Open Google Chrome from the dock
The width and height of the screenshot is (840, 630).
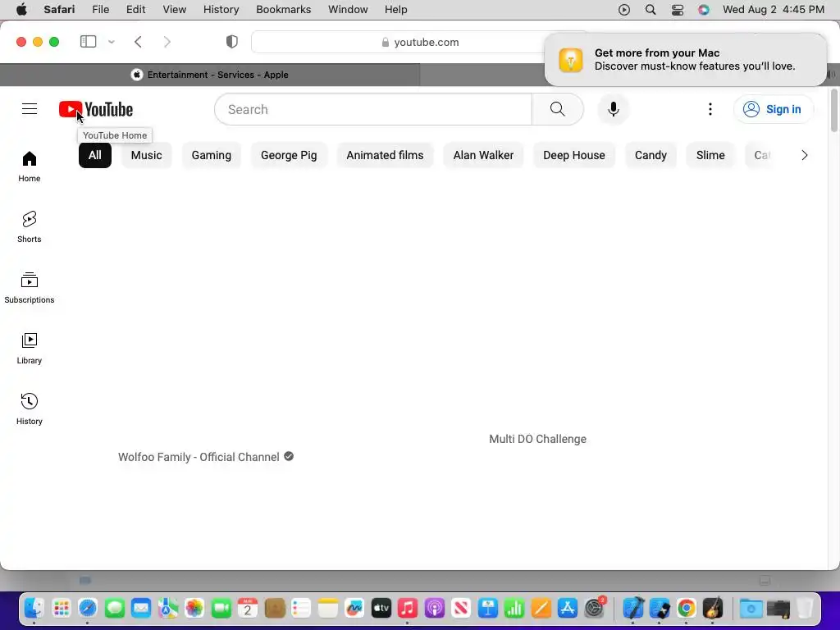pyautogui.click(x=687, y=609)
